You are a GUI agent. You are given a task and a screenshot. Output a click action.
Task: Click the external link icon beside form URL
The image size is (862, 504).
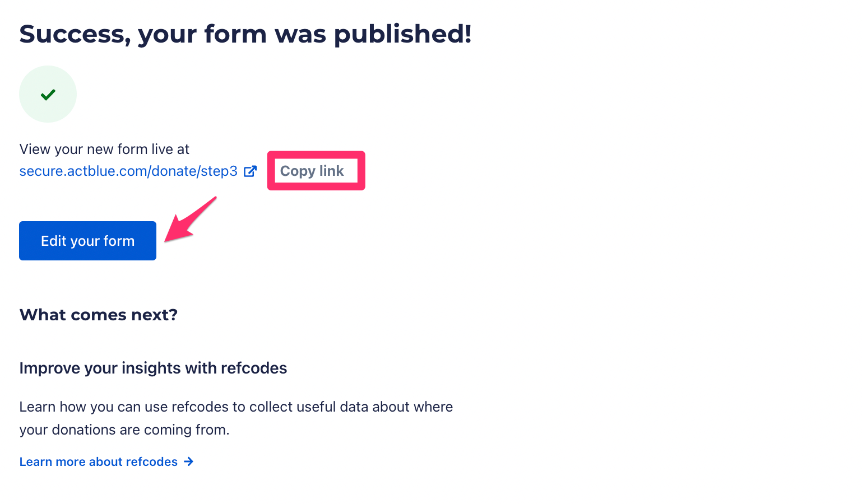[251, 171]
